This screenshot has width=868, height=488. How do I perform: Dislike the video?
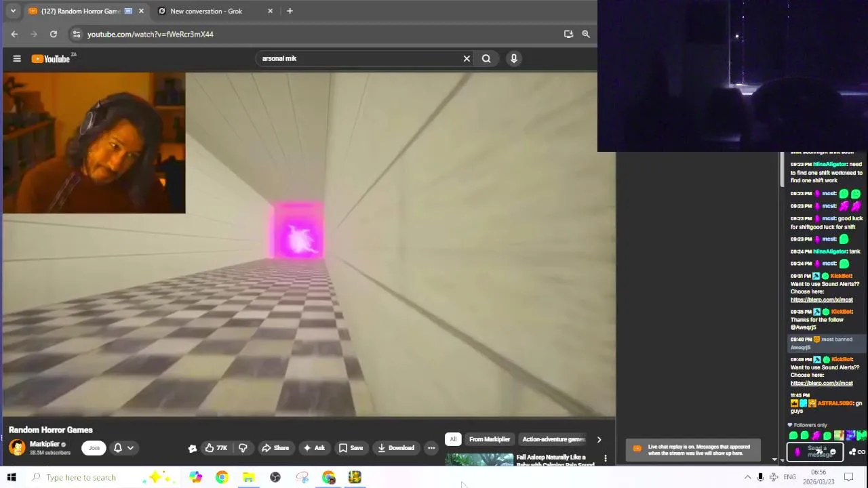point(243,447)
